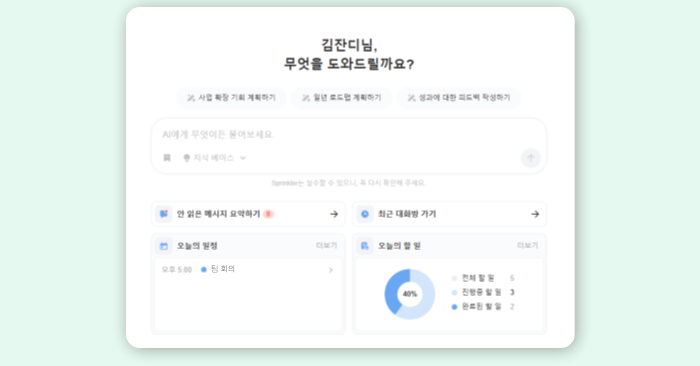Viewport: 700px width, 366px height.
Task: Open 더보기 link for 오늘의 일정
Action: point(326,245)
